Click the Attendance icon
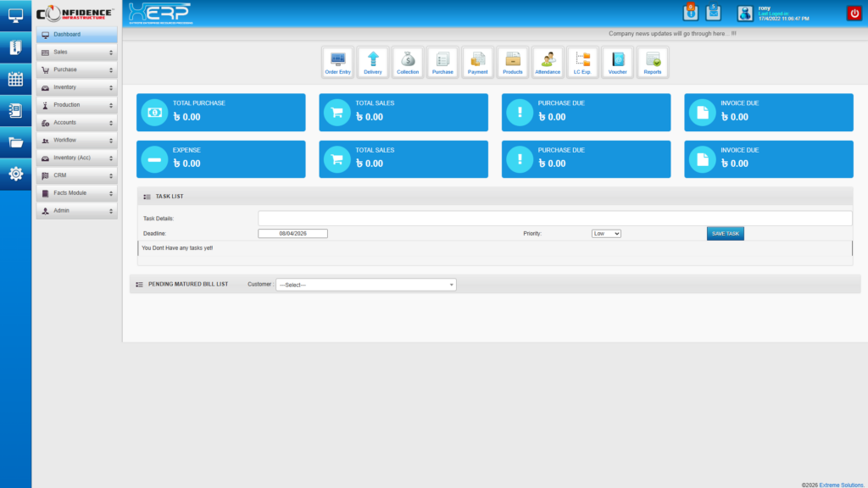The width and height of the screenshot is (868, 488). pos(548,61)
